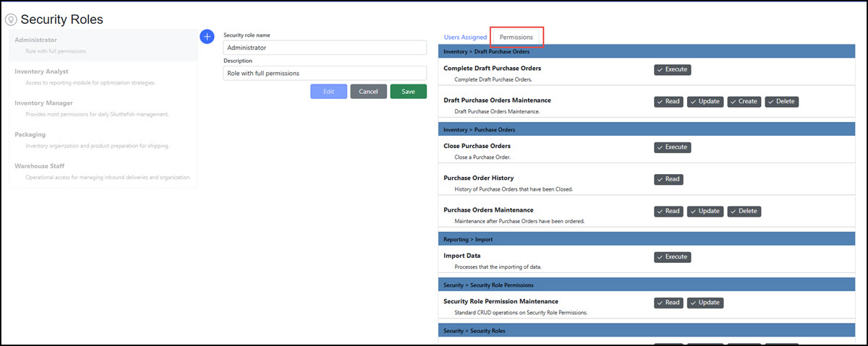Click the Security role name field
Screen dimensions: 868x346
(x=325, y=48)
